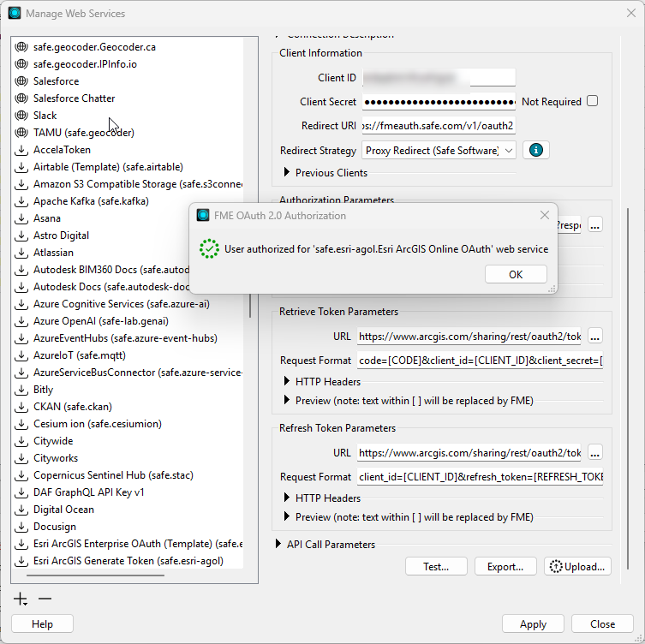Select Salesforce in the web services list
This screenshot has width=645, height=644.
click(x=57, y=81)
